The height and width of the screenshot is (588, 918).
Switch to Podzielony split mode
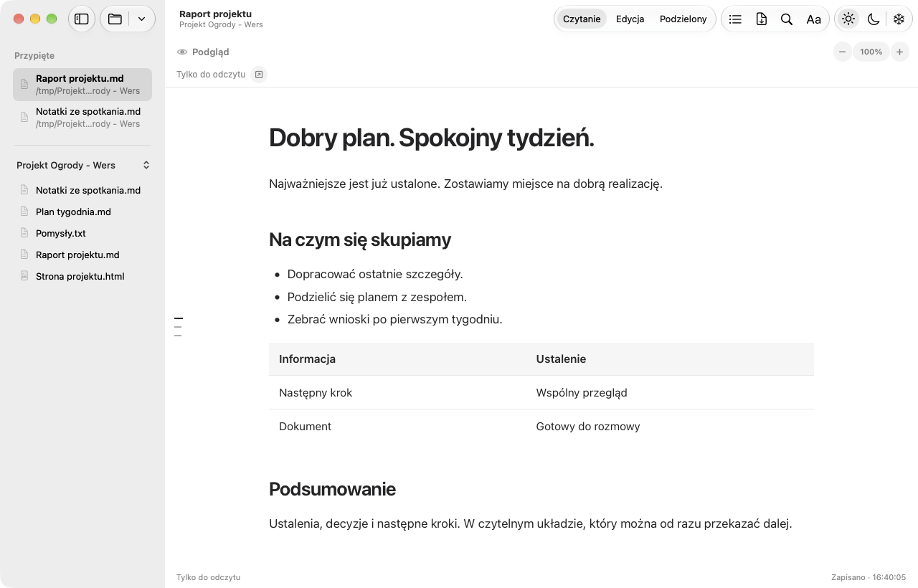pyautogui.click(x=683, y=19)
